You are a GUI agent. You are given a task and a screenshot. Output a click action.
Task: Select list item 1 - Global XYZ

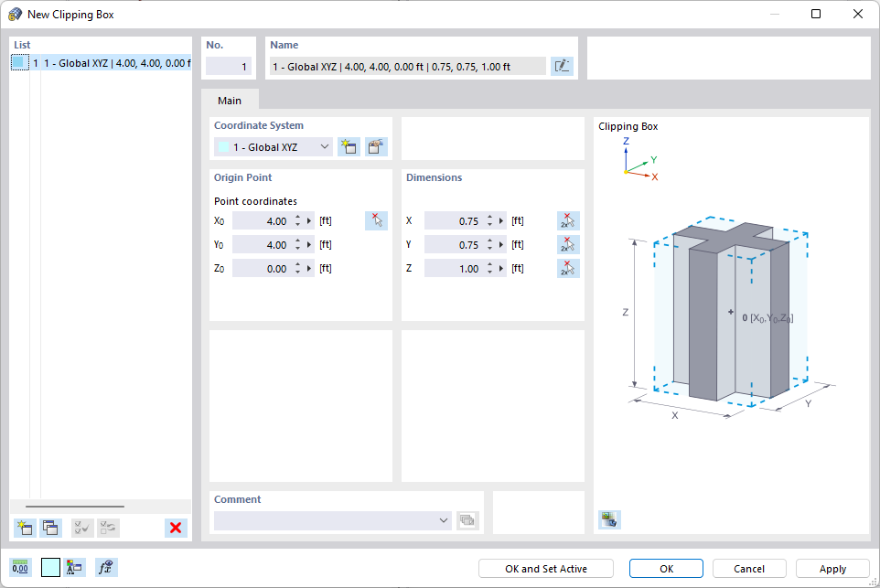point(101,63)
